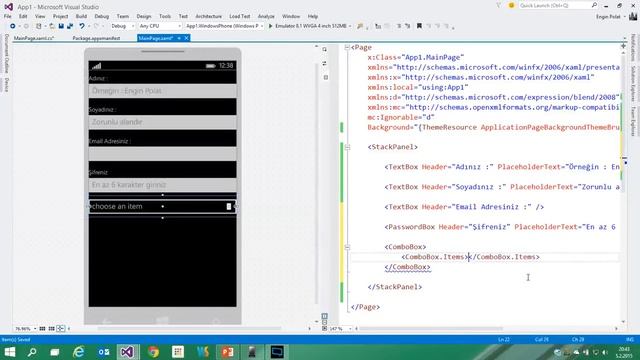This screenshot has width=640, height=360.
Task: Click the x:Class="App1.MainPage" attribute
Action: point(416,58)
